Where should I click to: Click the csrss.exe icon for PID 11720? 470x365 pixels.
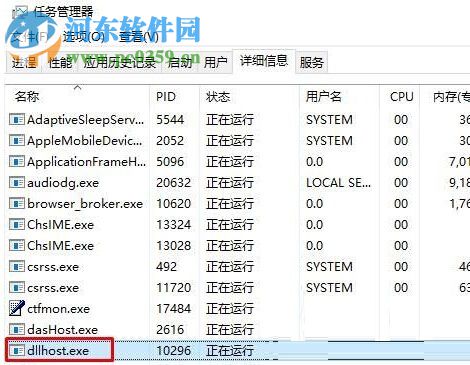click(x=17, y=288)
